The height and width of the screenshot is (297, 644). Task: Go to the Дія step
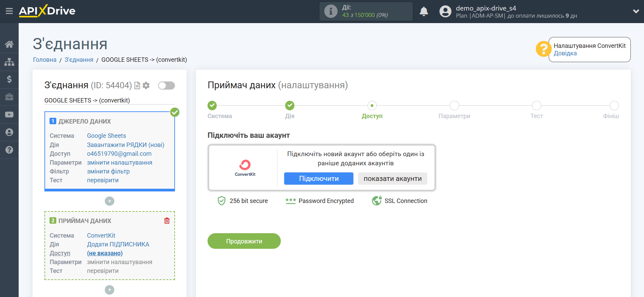point(290,106)
